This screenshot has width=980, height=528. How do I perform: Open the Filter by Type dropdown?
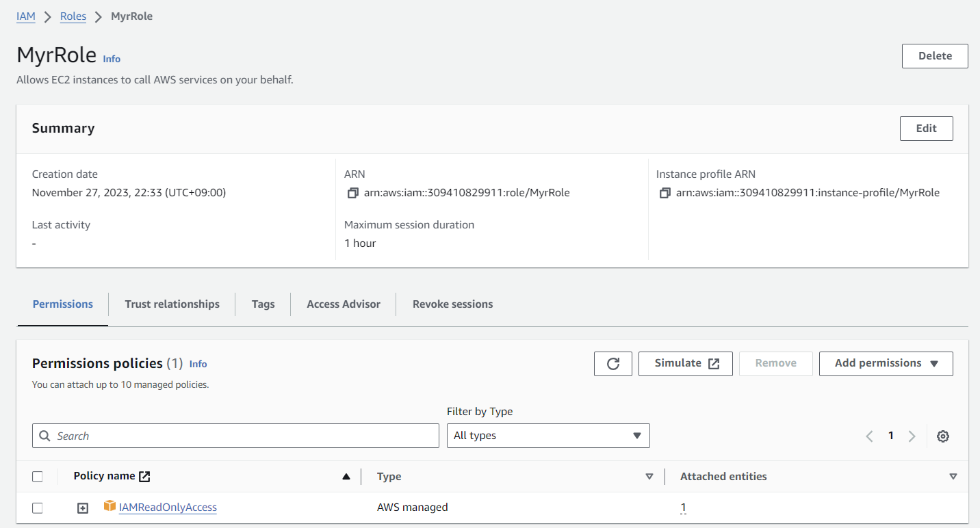click(548, 436)
